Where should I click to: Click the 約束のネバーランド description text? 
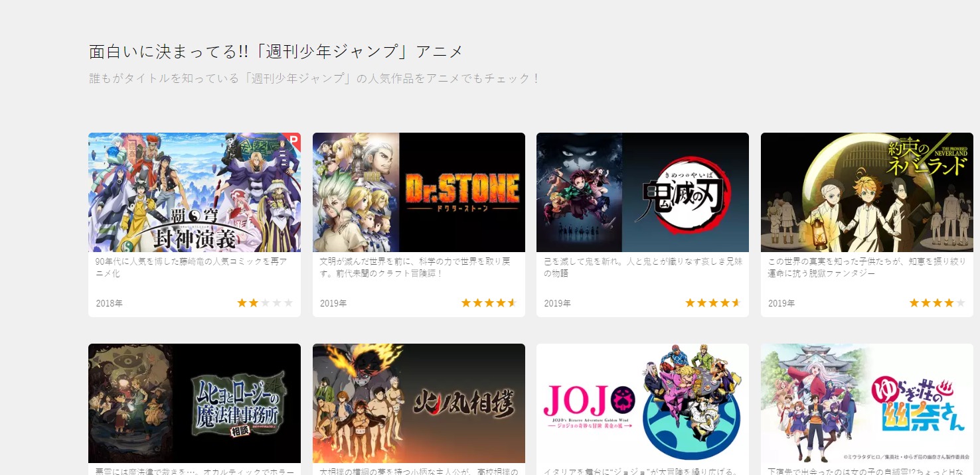coord(867,267)
